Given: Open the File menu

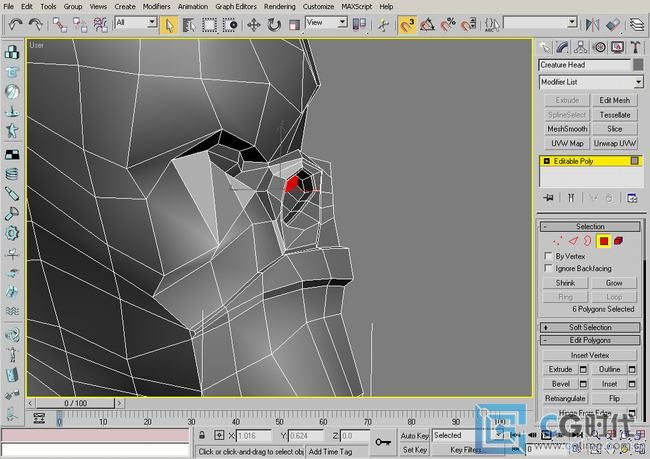Looking at the screenshot, I should pos(8,7).
